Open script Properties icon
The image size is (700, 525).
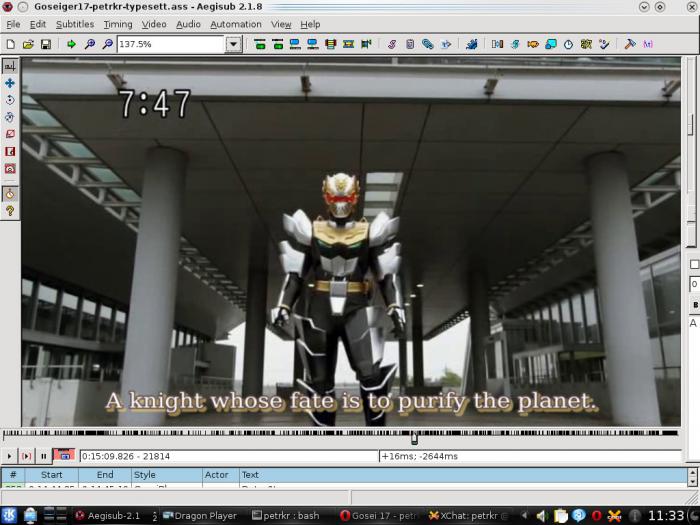(x=410, y=44)
